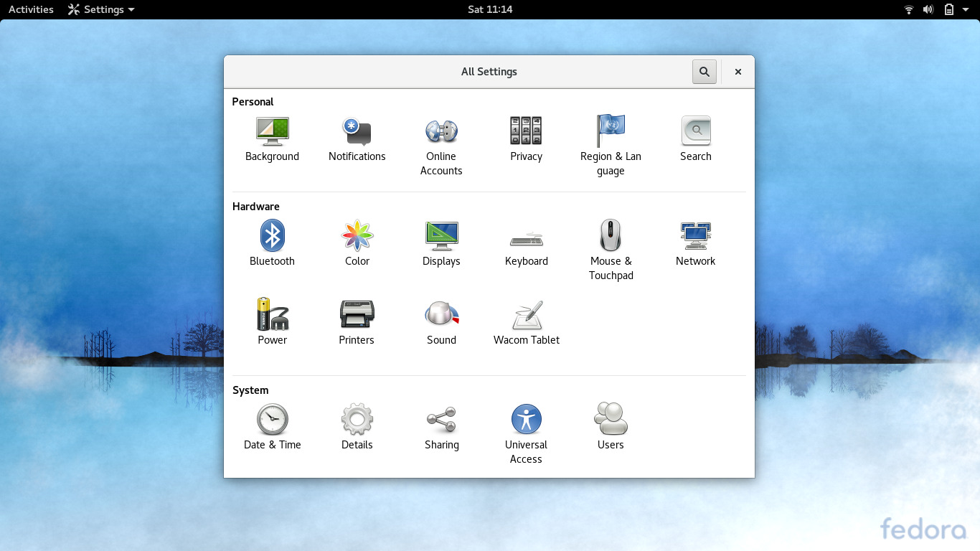Open the Users settings panel
This screenshot has height=551, width=980.
[x=611, y=428]
